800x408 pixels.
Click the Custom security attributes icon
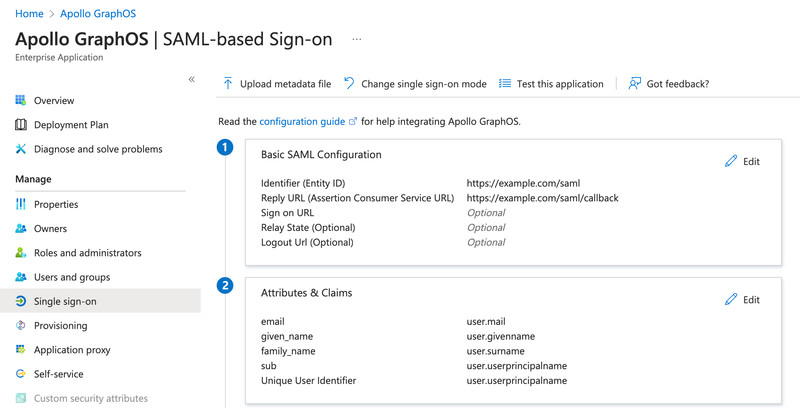click(x=20, y=398)
